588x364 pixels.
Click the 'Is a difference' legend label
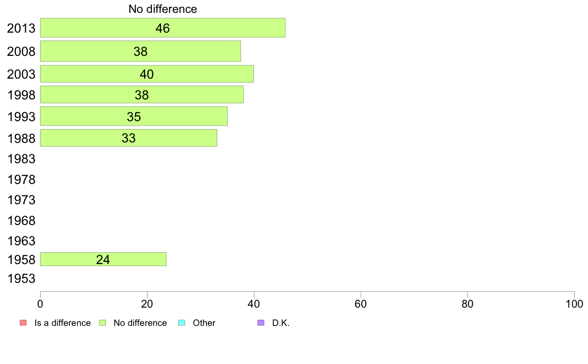pyautogui.click(x=63, y=323)
